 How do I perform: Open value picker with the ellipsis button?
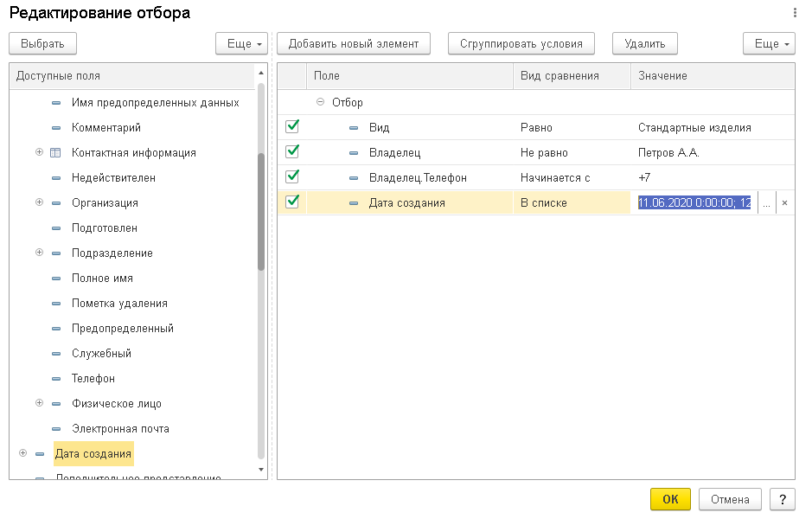[766, 202]
